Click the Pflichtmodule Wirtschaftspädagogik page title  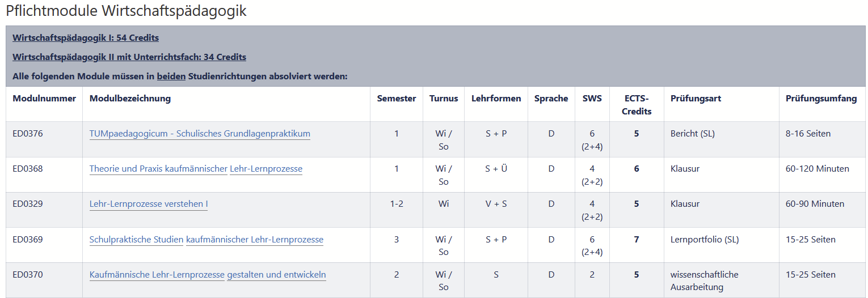click(x=127, y=11)
